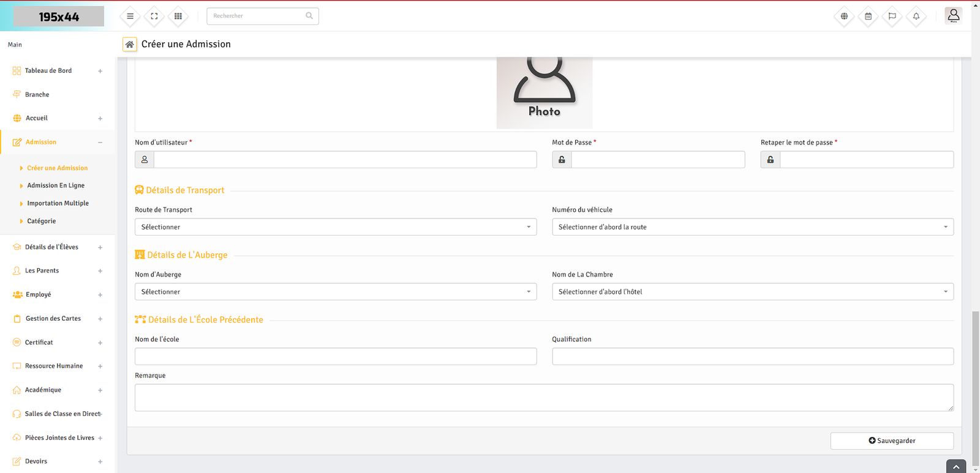Open the notifications bell icon
The height and width of the screenshot is (473, 980).
click(x=916, y=17)
